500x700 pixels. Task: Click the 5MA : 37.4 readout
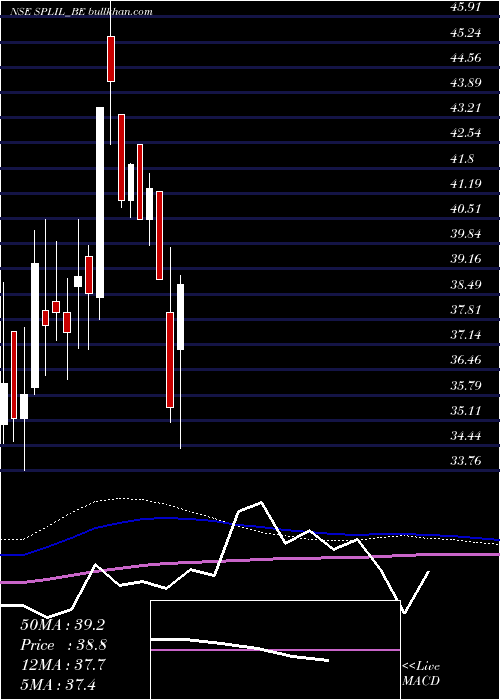(58, 684)
